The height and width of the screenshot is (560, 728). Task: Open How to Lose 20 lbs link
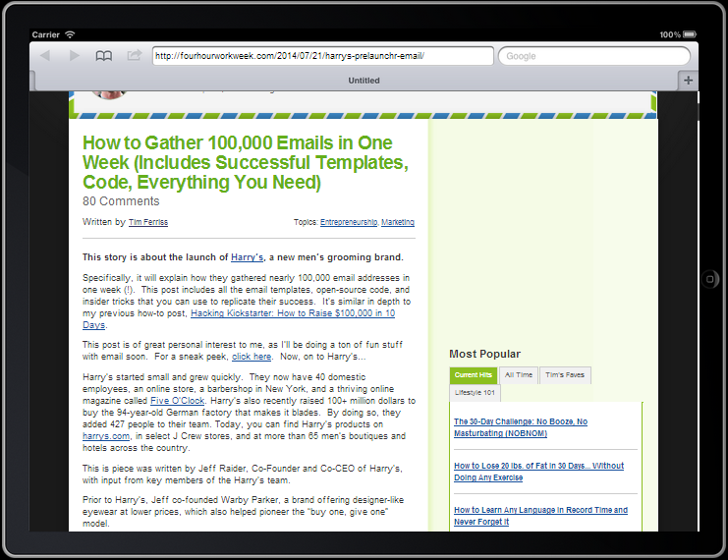click(x=538, y=472)
